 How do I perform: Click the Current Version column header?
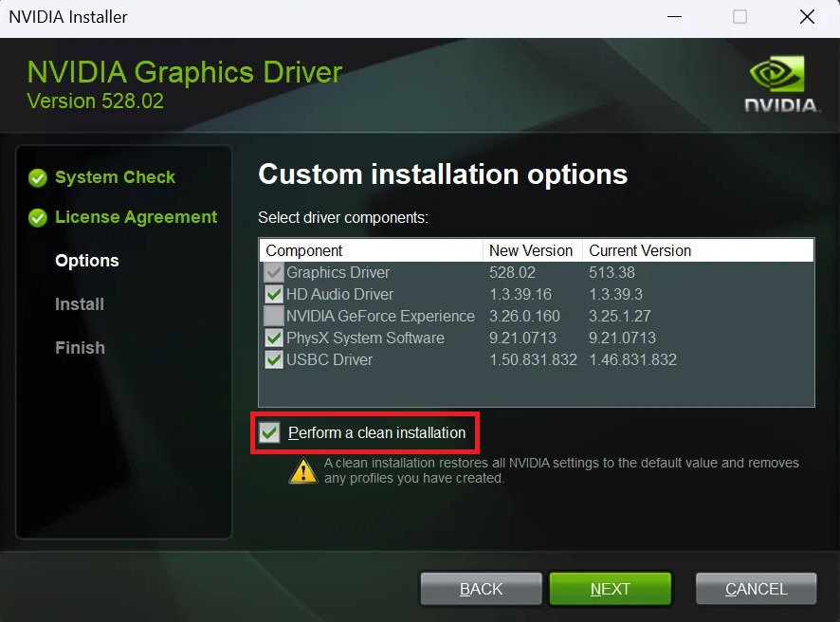(x=637, y=250)
